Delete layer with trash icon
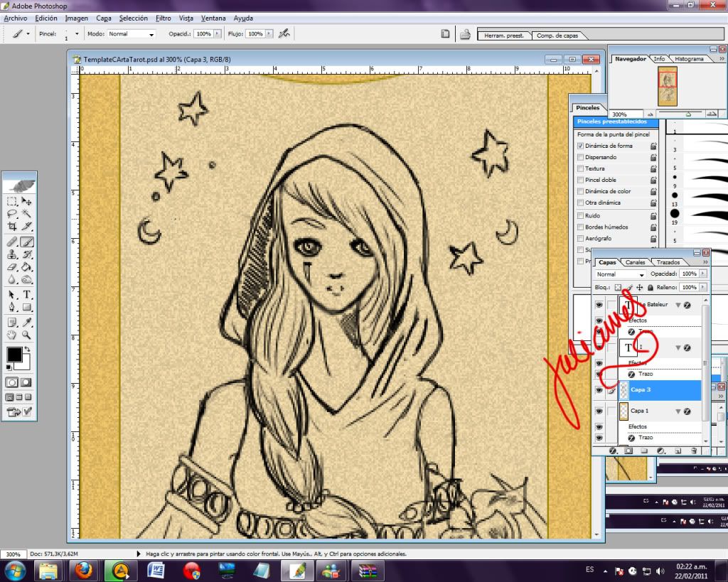The image size is (728, 582). tap(694, 451)
